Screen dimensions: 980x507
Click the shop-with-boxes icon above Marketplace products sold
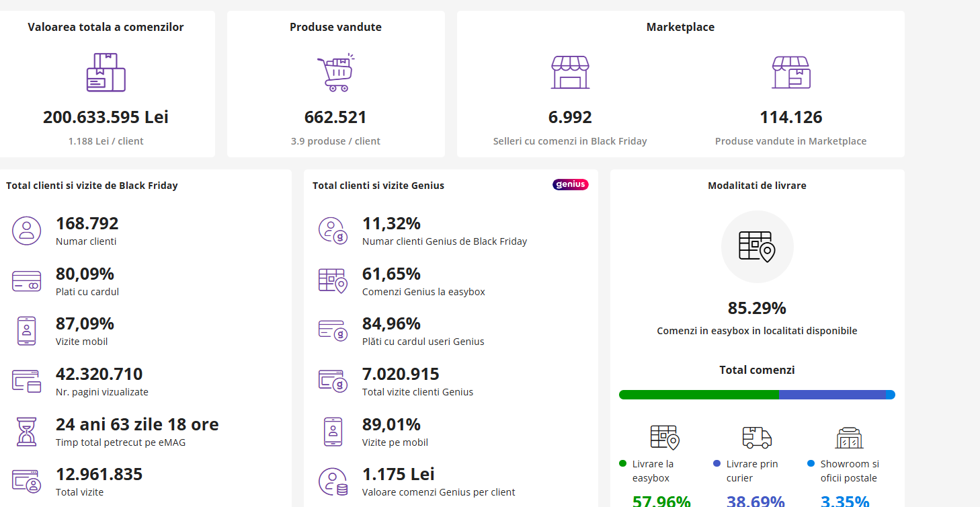click(790, 73)
